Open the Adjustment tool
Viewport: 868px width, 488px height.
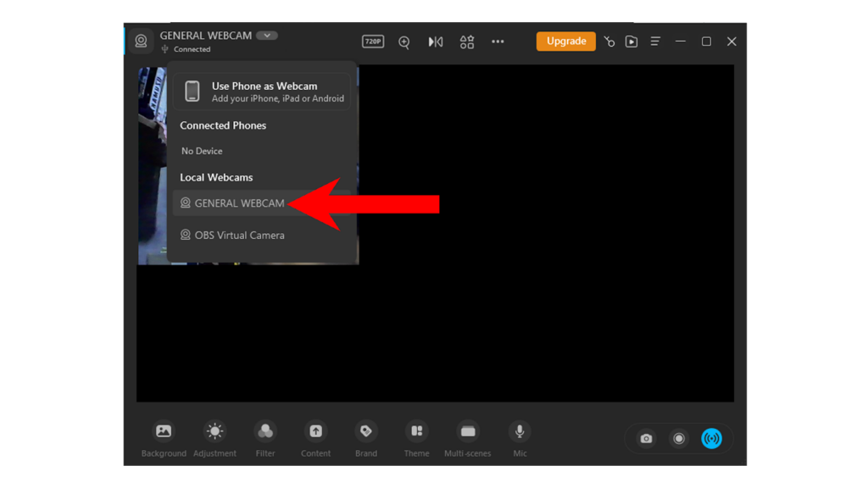214,439
